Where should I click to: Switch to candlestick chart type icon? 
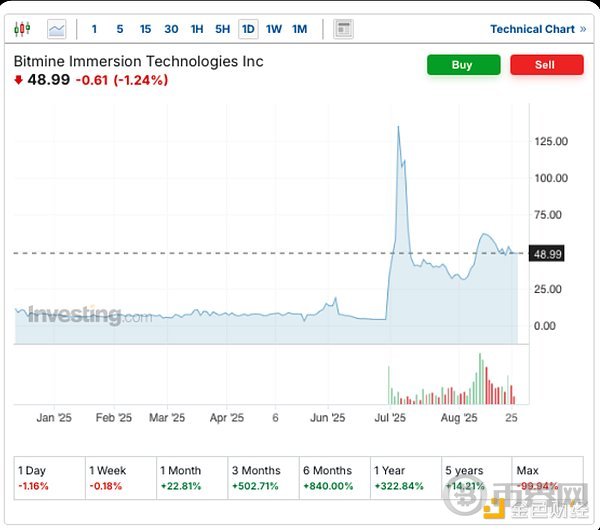(x=22, y=29)
